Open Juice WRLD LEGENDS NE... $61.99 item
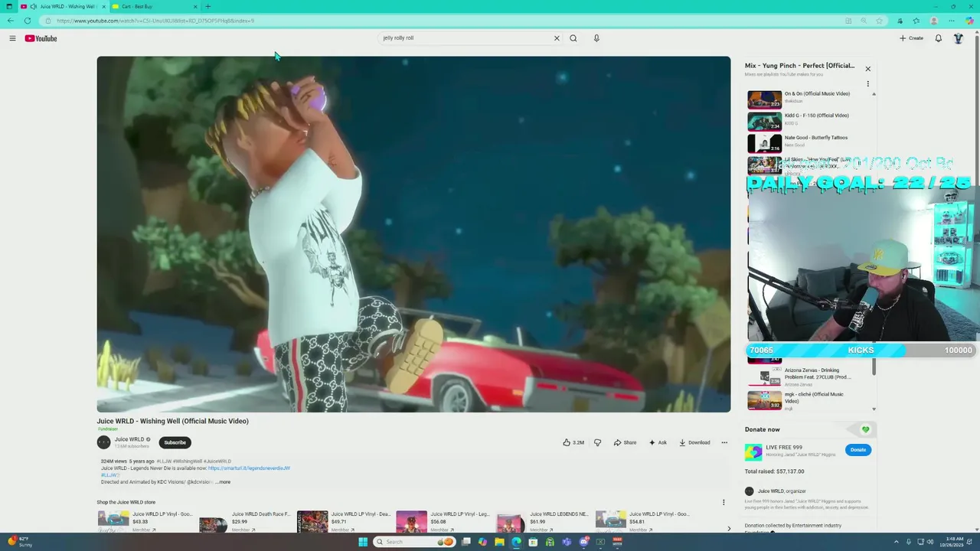Screen dimensions: 980x551 pos(543,522)
